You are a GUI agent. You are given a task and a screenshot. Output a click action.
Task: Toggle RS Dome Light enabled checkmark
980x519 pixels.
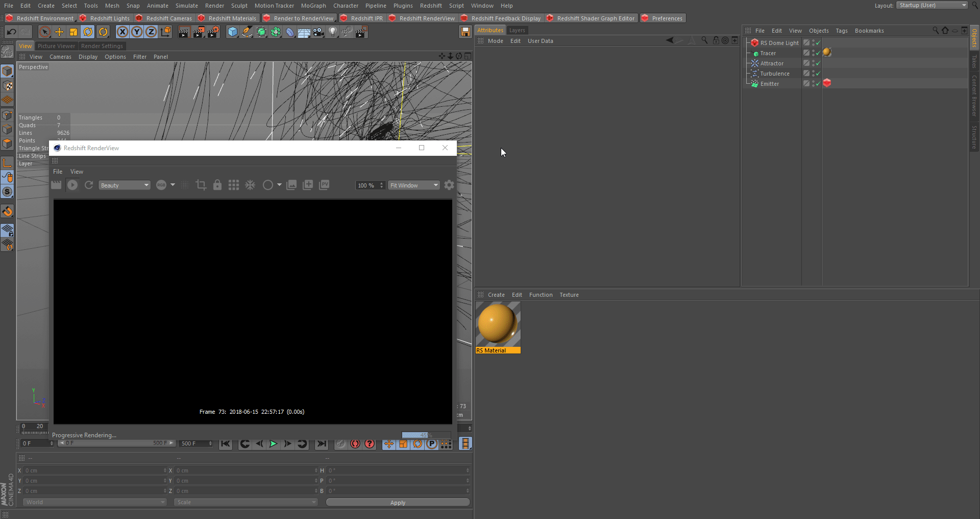[818, 43]
